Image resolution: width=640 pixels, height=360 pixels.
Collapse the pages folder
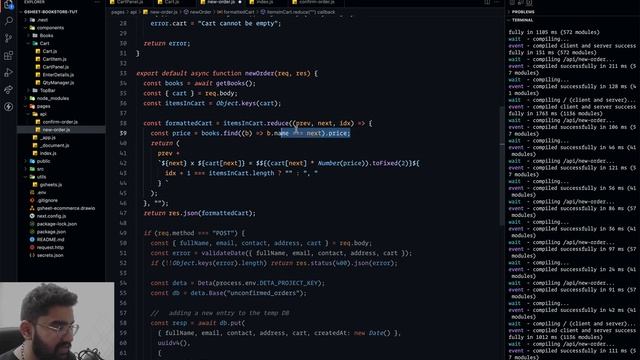click(26, 106)
